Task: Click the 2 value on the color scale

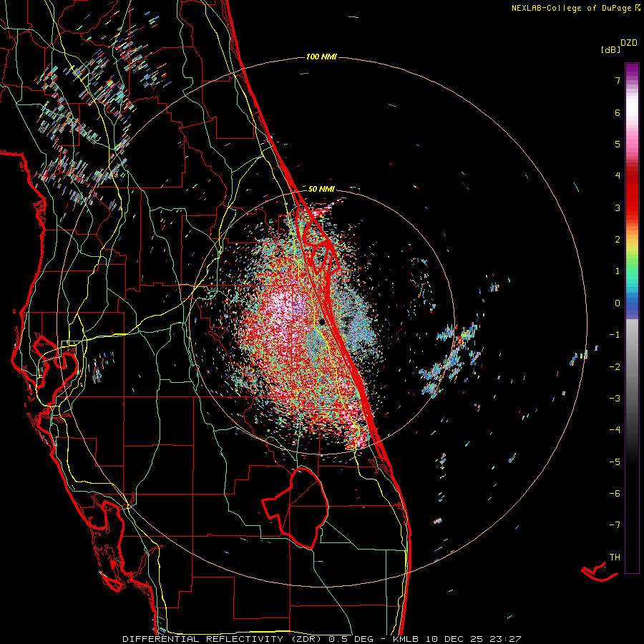Action: click(618, 240)
